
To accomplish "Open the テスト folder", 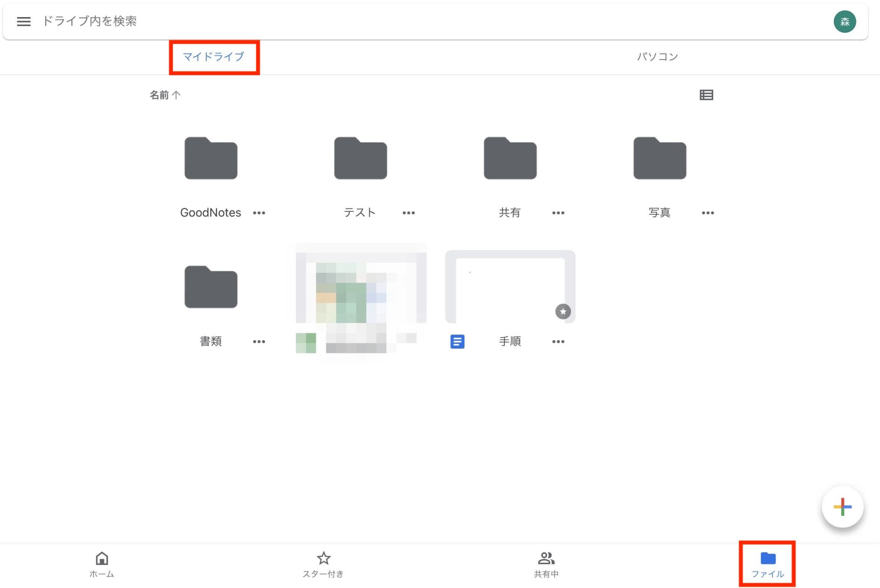I will [x=360, y=158].
